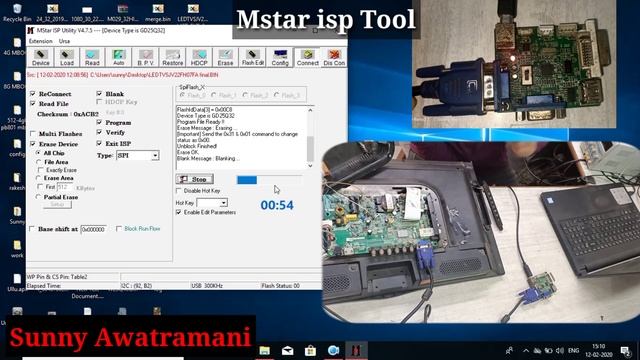Screen dimensions: 640x360
Task: Toggle the Blank checkbox
Action: click(99, 93)
